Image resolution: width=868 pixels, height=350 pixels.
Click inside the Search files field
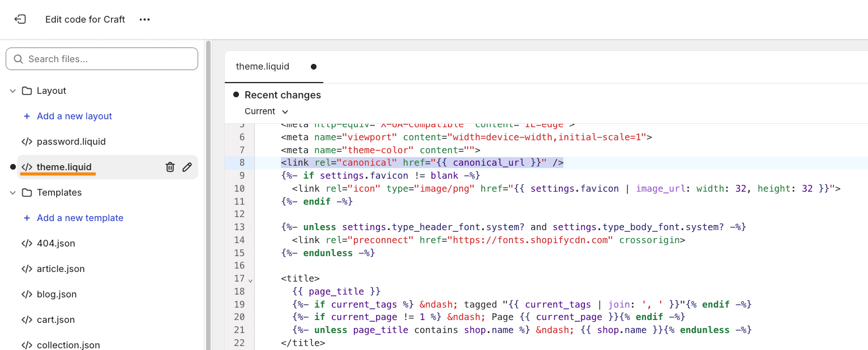pos(102,58)
